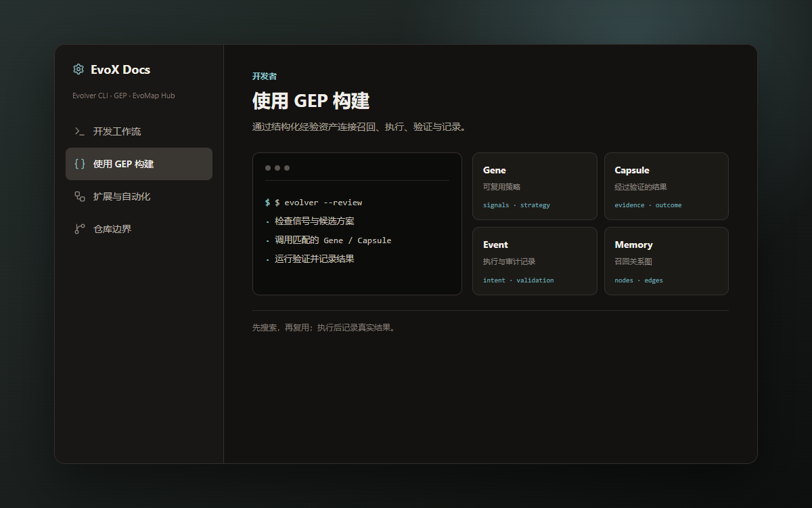This screenshot has width=812, height=508.
Task: Open the Capsule card
Action: (667, 186)
